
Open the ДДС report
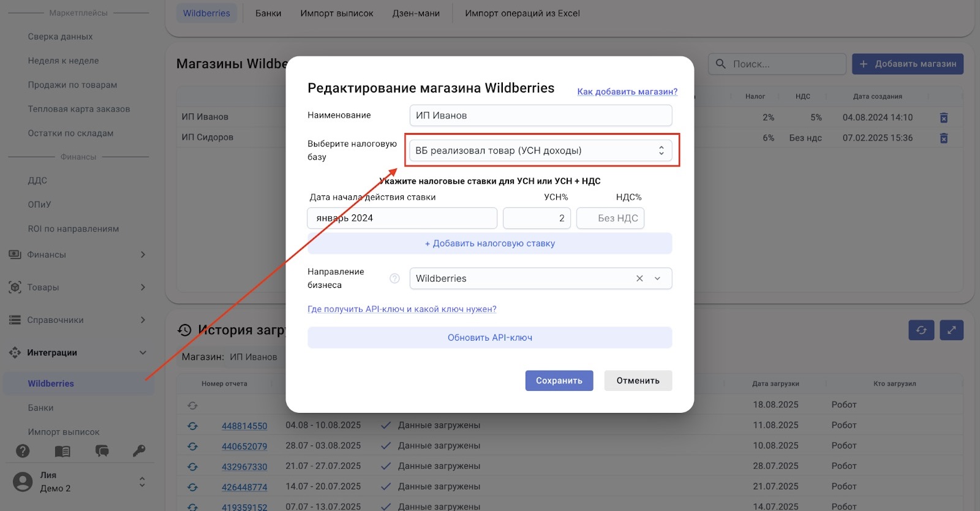pos(37,181)
